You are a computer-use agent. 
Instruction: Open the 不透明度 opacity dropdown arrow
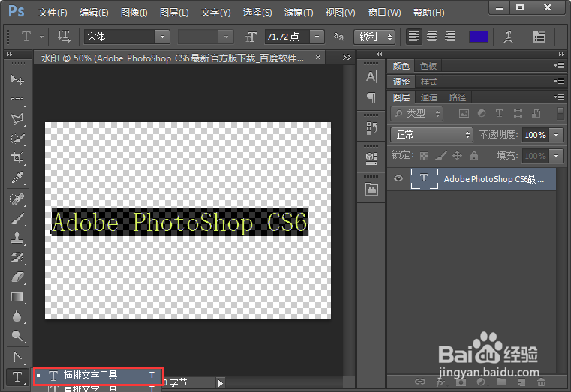(557, 135)
